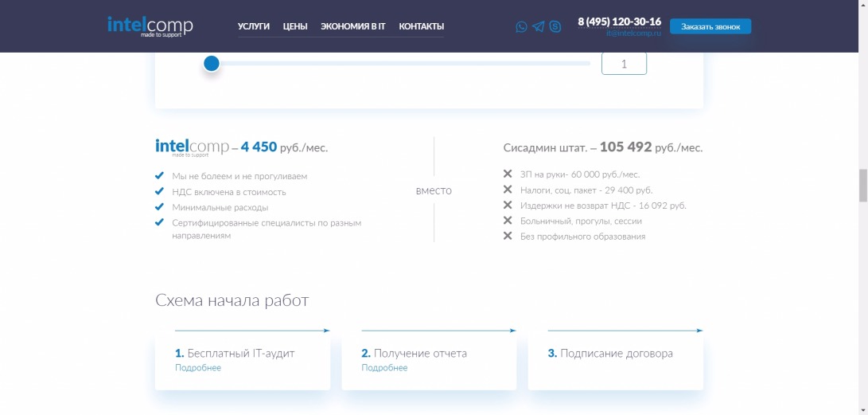Click the word вместо between columns
868x415 pixels.
click(x=434, y=190)
